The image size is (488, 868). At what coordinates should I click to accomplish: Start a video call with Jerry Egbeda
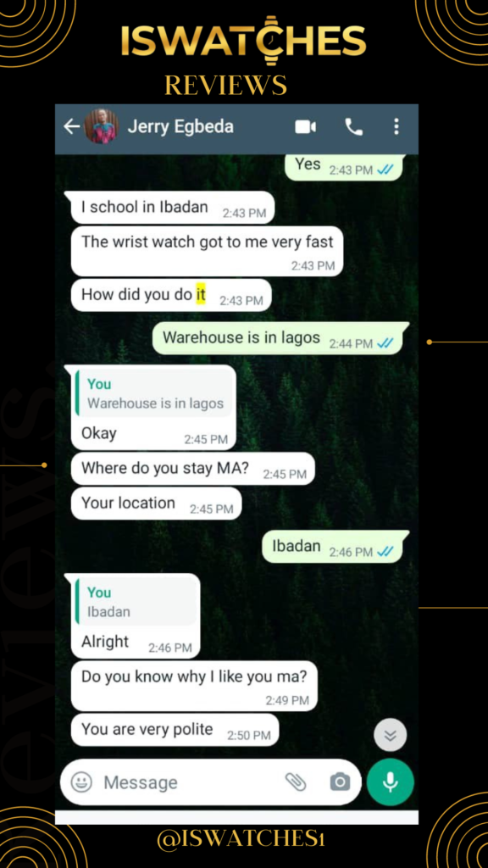pos(305,127)
